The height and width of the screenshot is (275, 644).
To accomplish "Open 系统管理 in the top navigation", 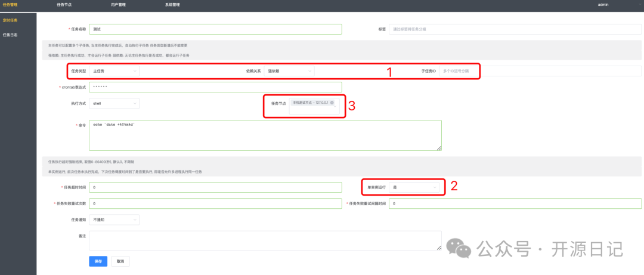I will (x=172, y=5).
